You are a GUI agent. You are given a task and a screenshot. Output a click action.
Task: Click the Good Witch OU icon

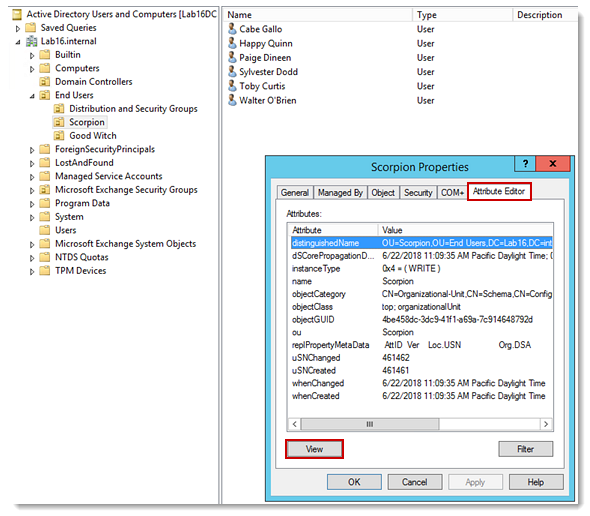coord(59,136)
